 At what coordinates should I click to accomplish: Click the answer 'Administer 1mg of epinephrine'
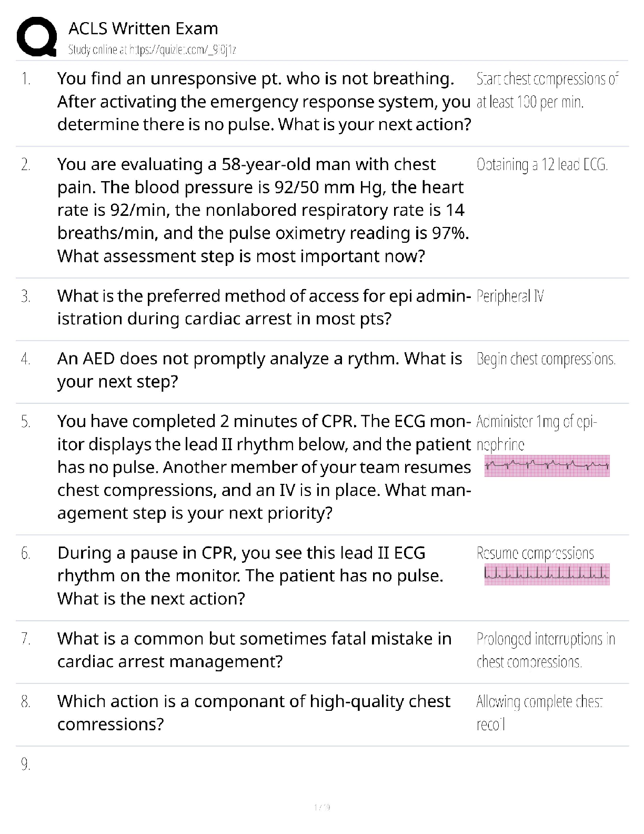[x=536, y=433]
